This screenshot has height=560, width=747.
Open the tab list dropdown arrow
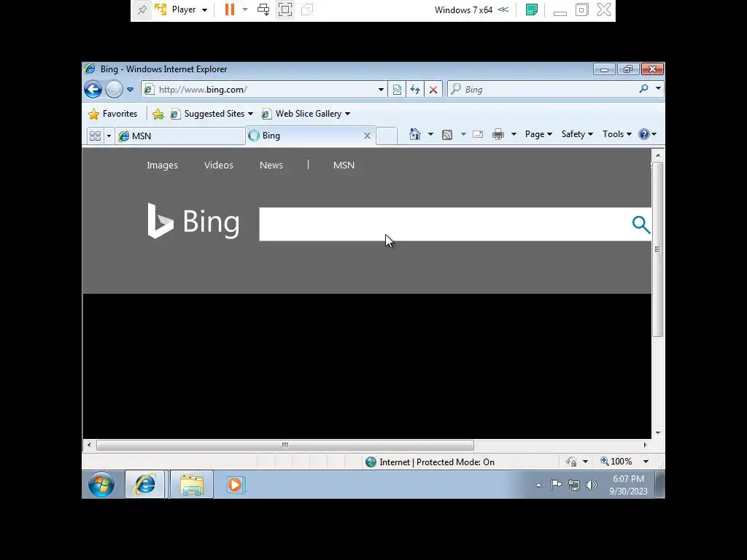point(109,136)
